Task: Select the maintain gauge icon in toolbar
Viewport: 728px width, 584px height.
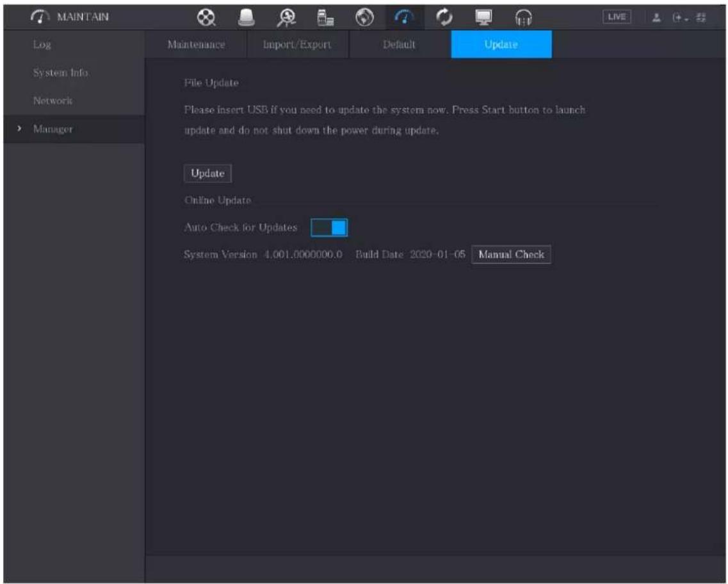Action: point(405,18)
